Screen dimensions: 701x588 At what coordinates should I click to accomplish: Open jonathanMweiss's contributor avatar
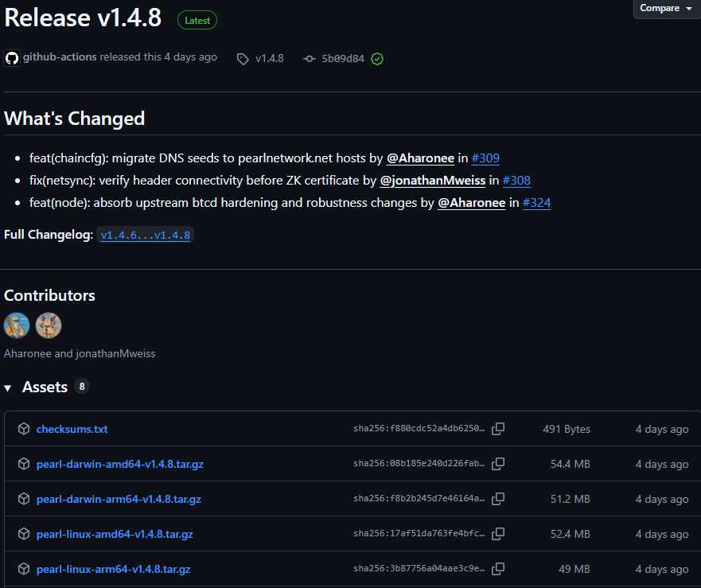(x=49, y=325)
